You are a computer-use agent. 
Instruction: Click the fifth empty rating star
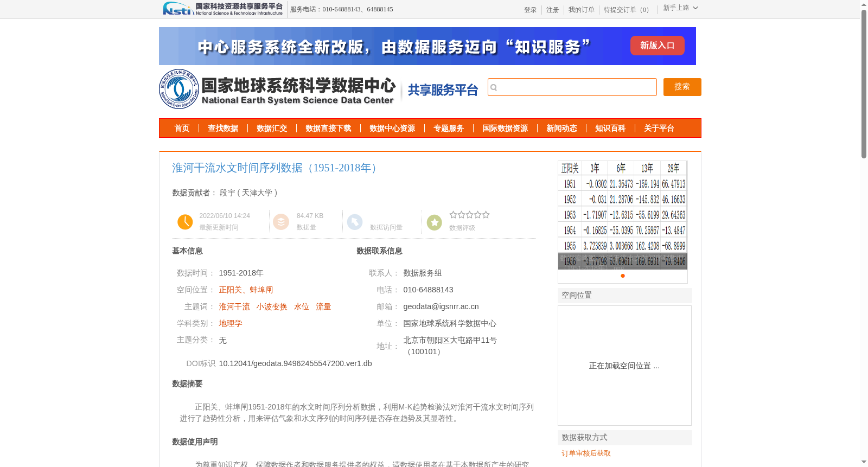tap(486, 215)
